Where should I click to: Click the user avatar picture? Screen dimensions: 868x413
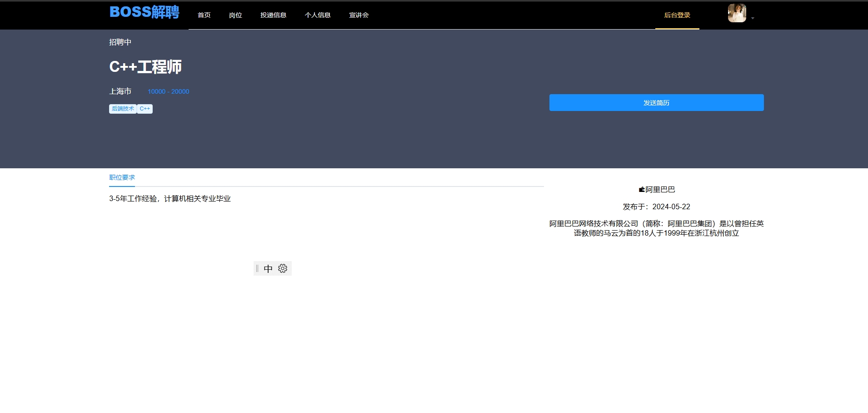[737, 13]
